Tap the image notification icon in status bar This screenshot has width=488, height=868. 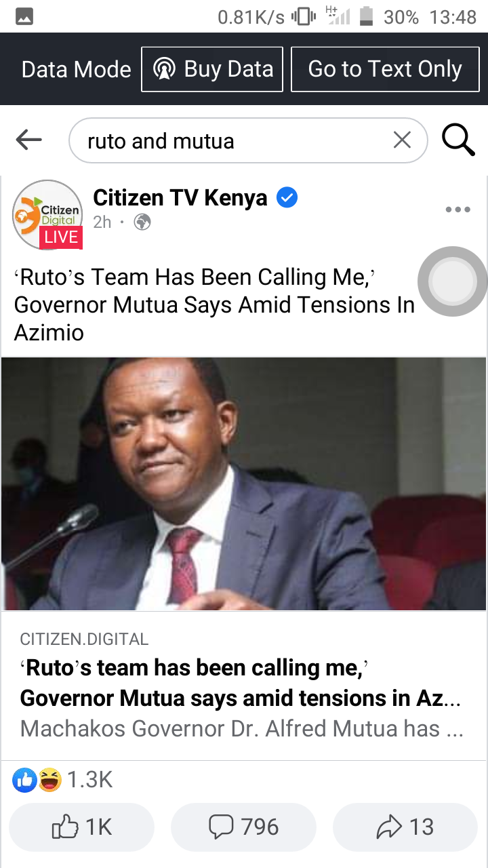(24, 17)
